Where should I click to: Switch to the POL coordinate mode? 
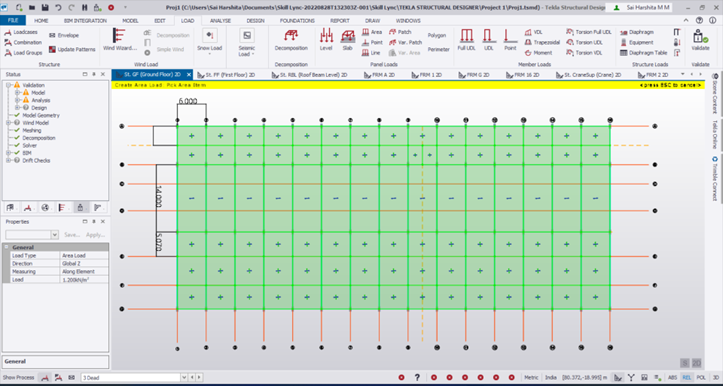click(x=701, y=377)
